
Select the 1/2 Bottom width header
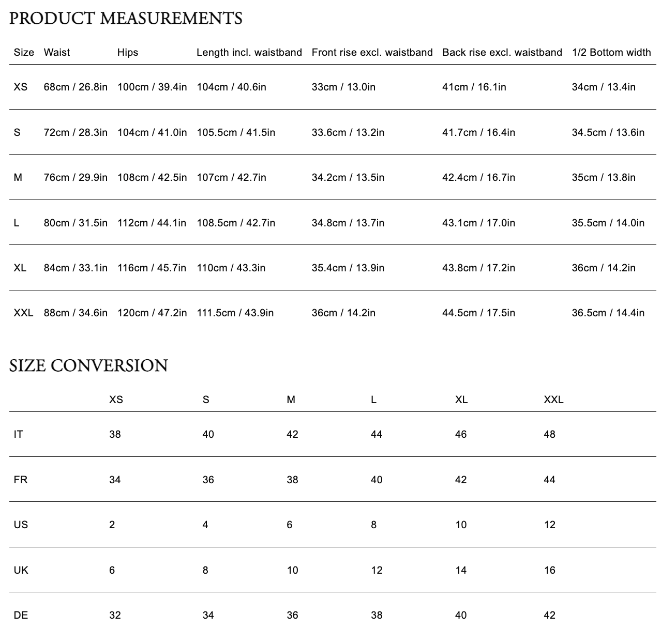611,52
